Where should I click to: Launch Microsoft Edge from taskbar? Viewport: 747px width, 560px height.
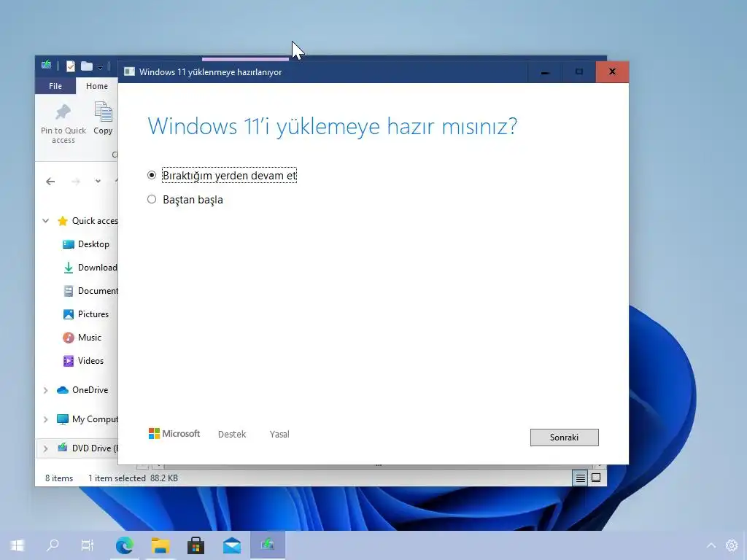pos(124,545)
